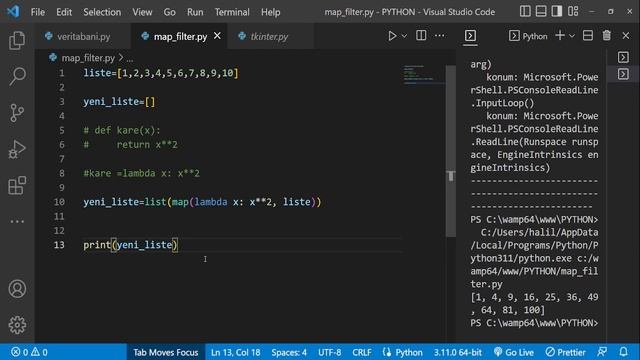
Task: Open the launch profile dropdown beside plus
Action: tap(572, 36)
